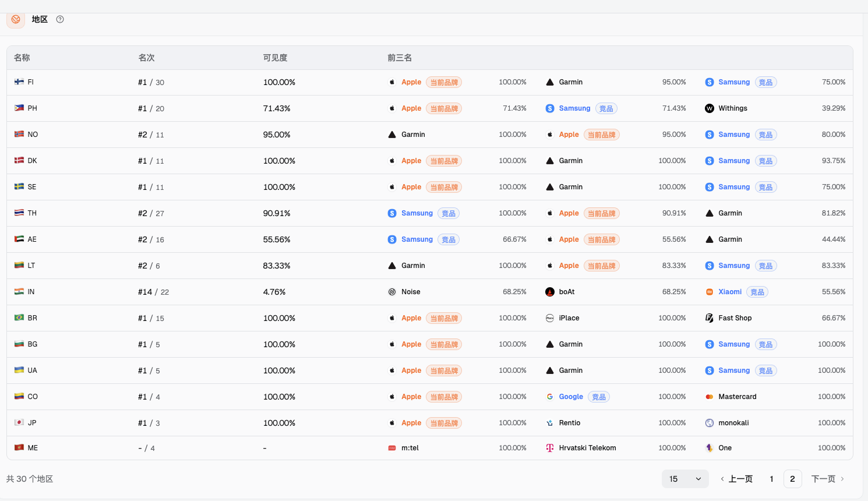Click the Japan flag icon in the JP row

pyautogui.click(x=19, y=423)
